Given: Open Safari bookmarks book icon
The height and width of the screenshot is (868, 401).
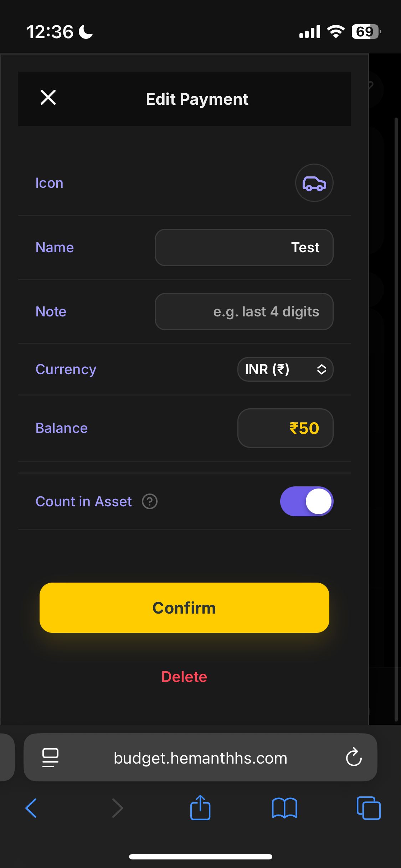Looking at the screenshot, I should 284,808.
